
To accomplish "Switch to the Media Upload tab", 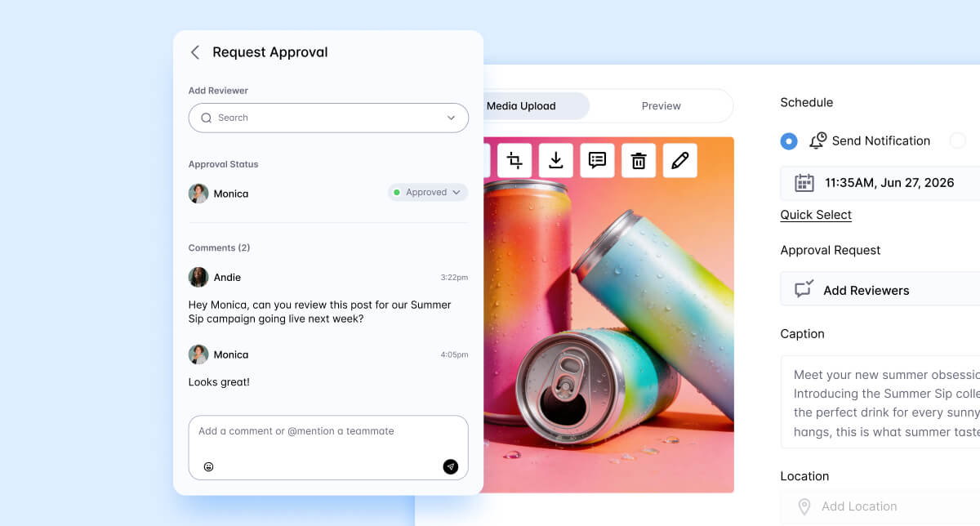I will (521, 106).
